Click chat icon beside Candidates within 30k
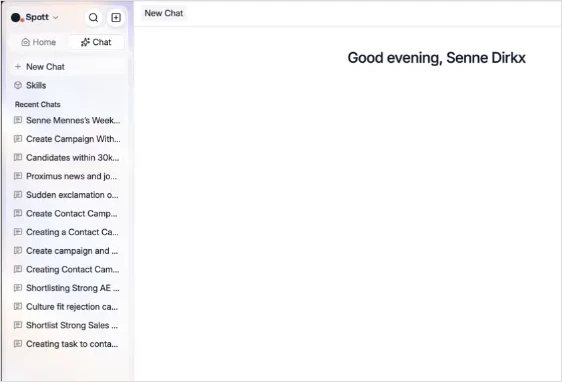 (x=18, y=157)
